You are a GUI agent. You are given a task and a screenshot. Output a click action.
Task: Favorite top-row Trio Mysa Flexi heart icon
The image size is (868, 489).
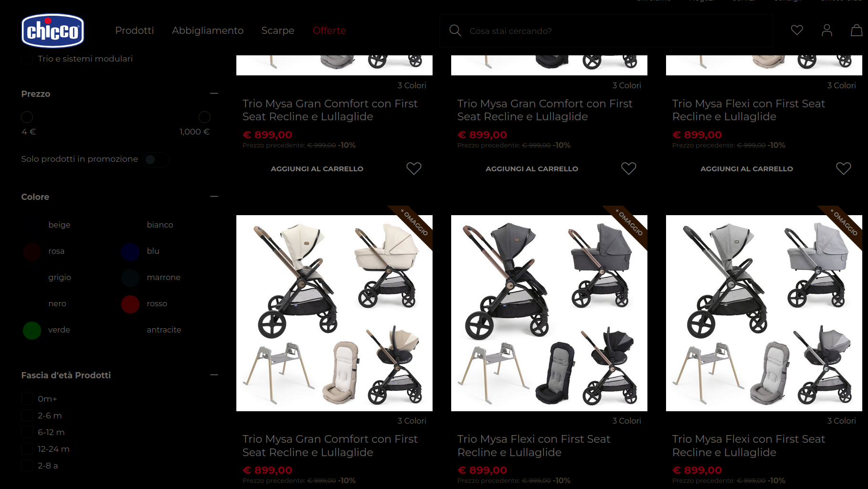pyautogui.click(x=844, y=168)
